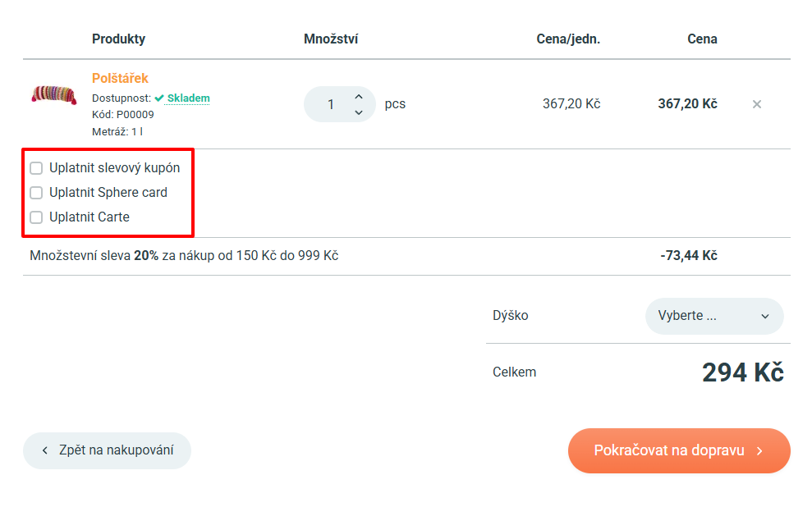Click the Produkty column header
The image size is (812, 507).
click(118, 39)
